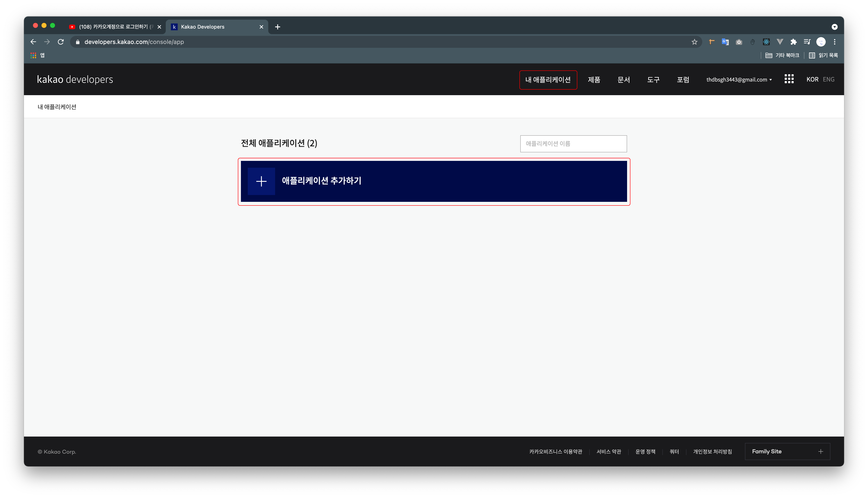
Task: Bookmark page with the star icon
Action: coord(694,42)
